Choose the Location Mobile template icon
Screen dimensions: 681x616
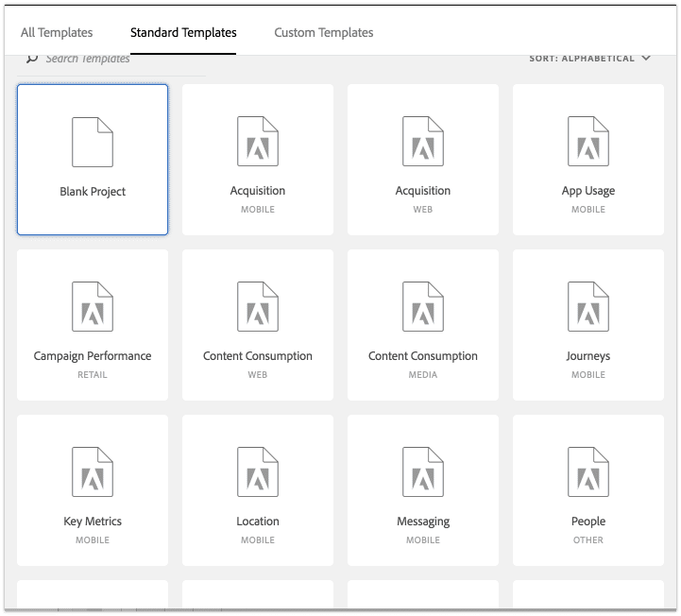click(258, 472)
